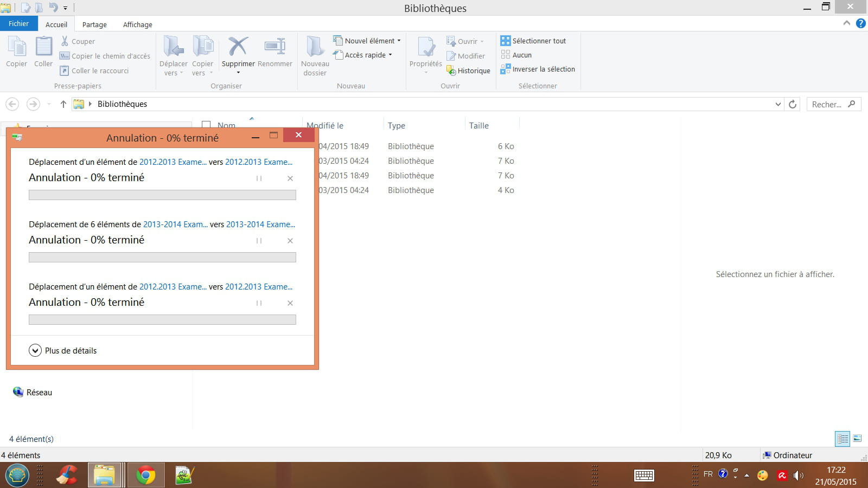Screen dimensions: 868x488
Task: Select Couper scissors command
Action: [x=78, y=41]
